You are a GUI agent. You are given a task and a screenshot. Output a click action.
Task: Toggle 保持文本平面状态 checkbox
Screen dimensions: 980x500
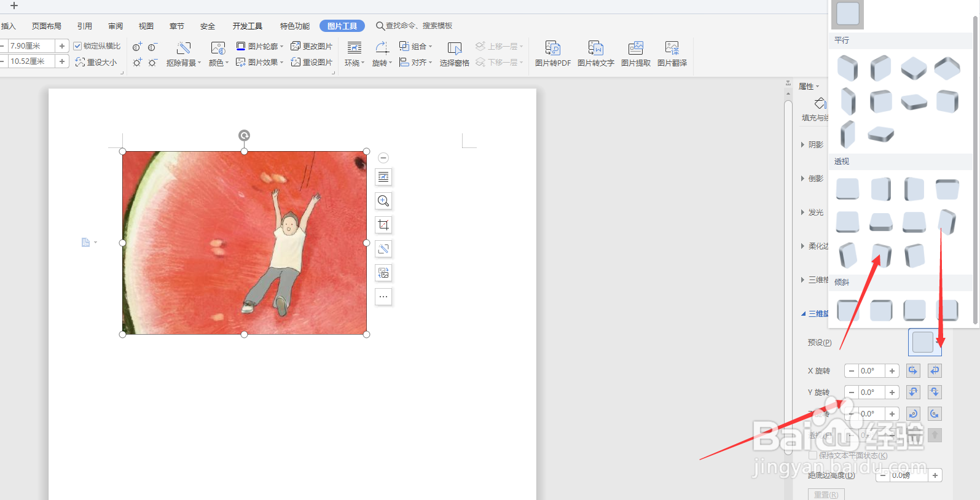813,455
